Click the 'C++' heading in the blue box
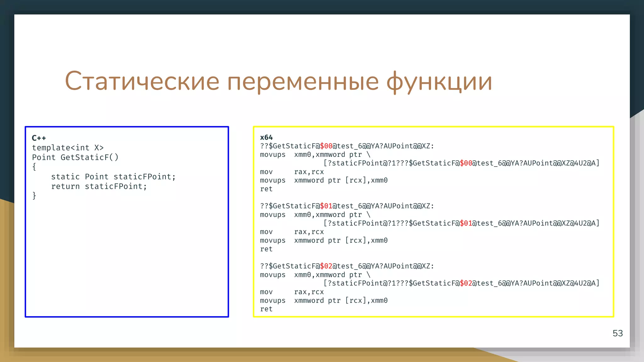644x362 pixels. (39, 138)
